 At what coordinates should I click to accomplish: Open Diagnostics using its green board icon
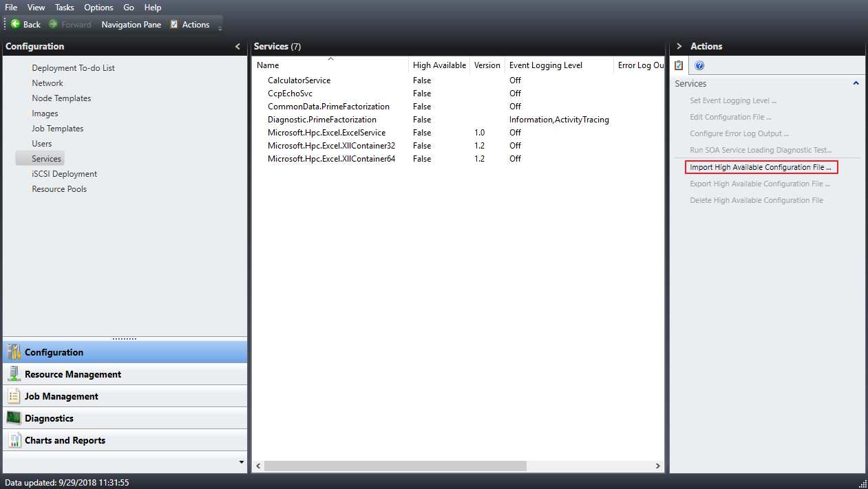[12, 417]
